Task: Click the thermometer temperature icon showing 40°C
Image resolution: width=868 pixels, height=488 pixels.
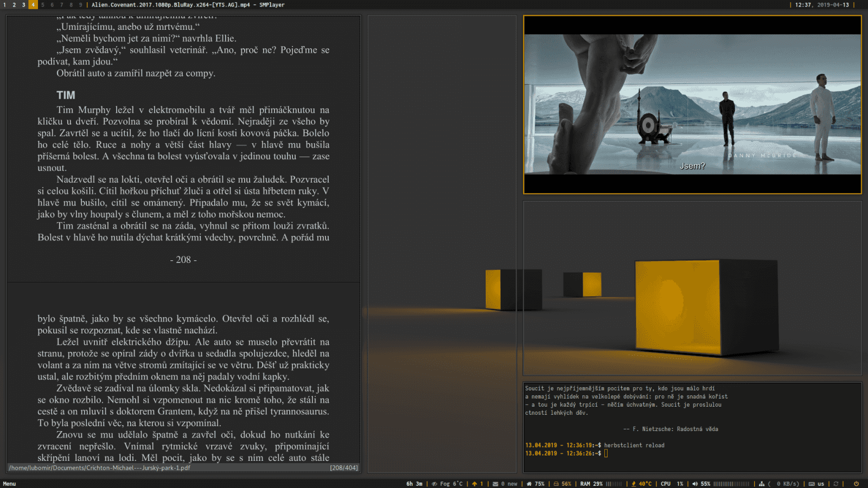Action: tap(633, 483)
